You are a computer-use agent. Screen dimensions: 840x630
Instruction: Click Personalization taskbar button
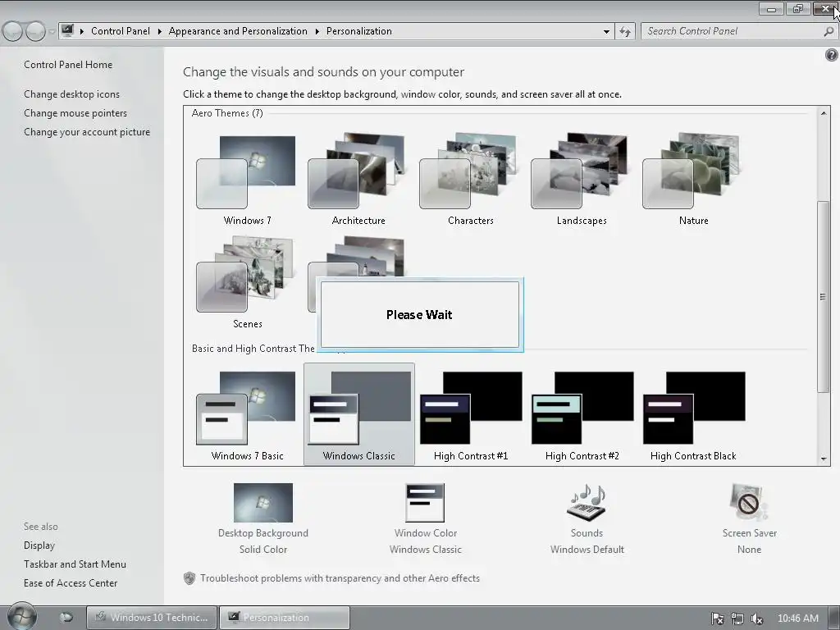click(285, 618)
